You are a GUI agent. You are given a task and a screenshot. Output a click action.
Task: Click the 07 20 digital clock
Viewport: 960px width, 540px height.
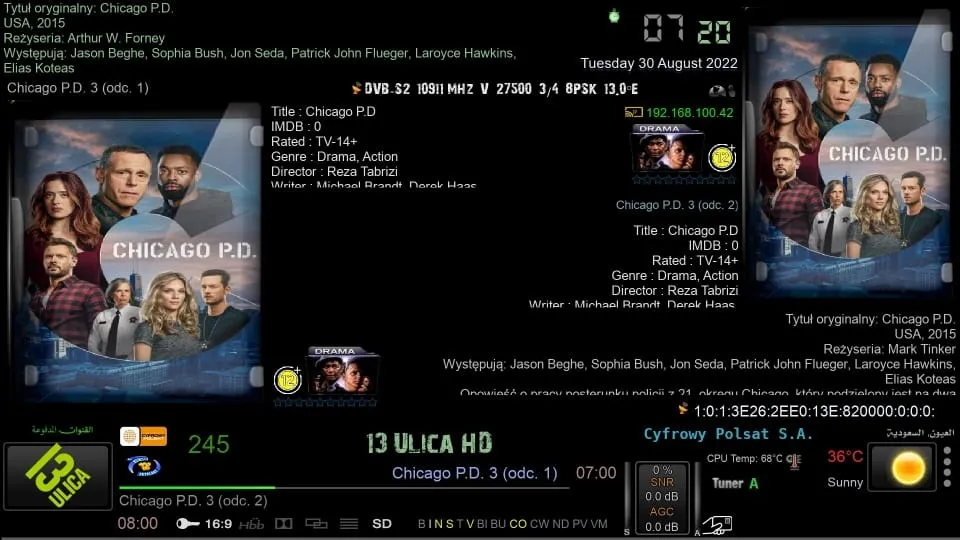click(x=687, y=29)
